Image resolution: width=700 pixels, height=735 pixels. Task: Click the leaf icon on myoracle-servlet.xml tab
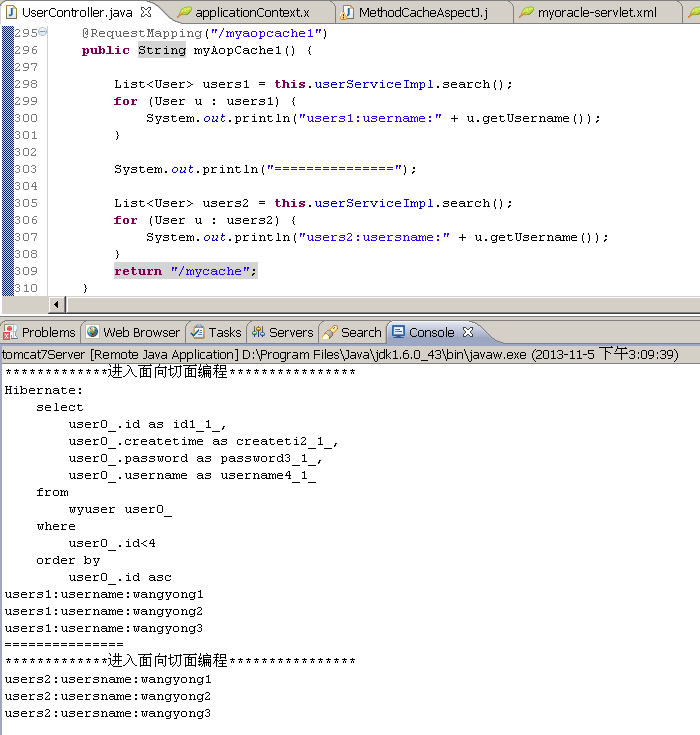527,12
